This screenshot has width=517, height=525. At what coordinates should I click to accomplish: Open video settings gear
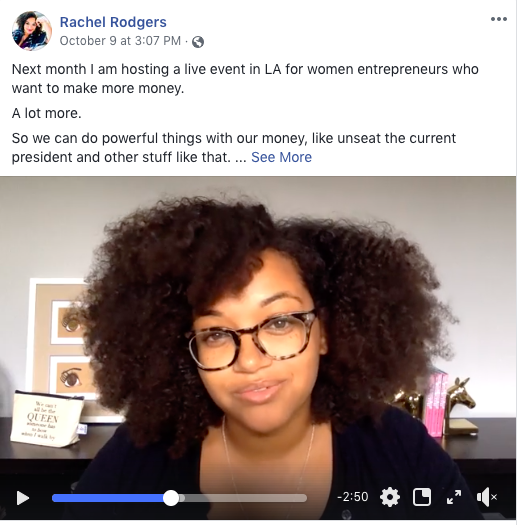pos(390,497)
